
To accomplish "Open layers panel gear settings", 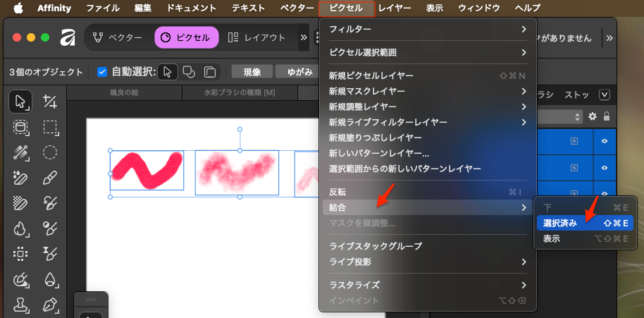I will pyautogui.click(x=592, y=116).
